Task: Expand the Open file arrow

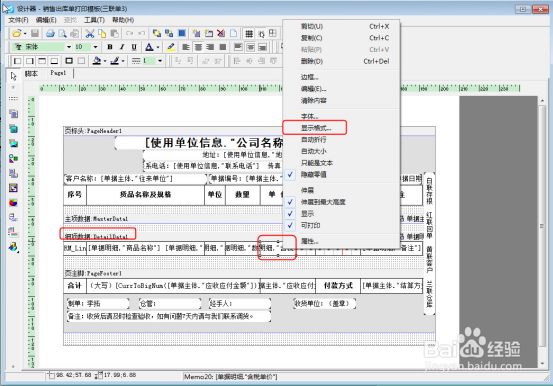Action: click(x=25, y=34)
